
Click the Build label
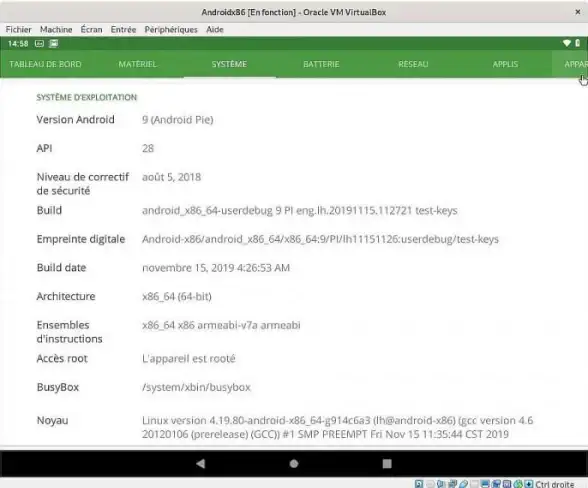point(49,210)
